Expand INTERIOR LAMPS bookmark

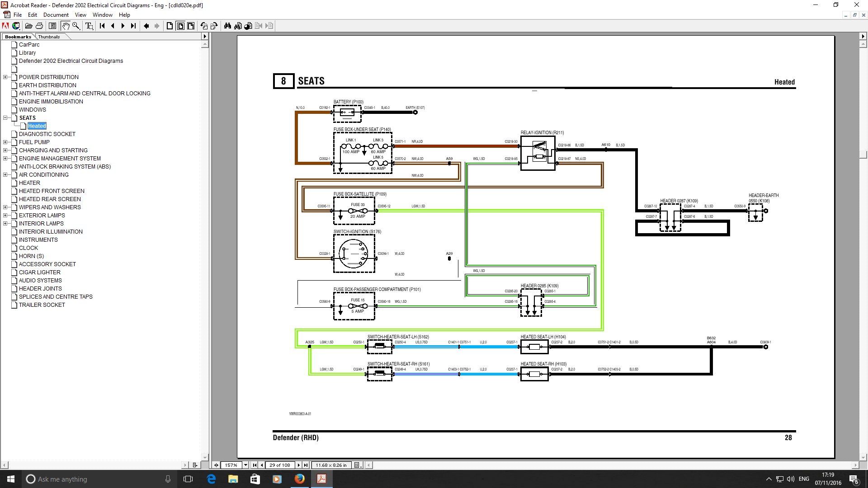(5, 224)
